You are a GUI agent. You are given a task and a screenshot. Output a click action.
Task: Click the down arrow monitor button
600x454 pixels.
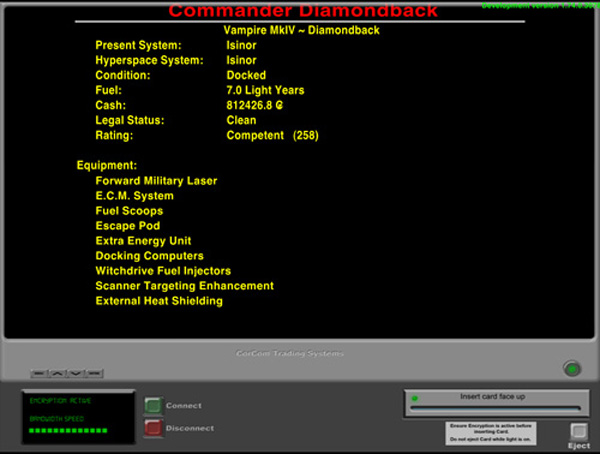click(x=75, y=373)
